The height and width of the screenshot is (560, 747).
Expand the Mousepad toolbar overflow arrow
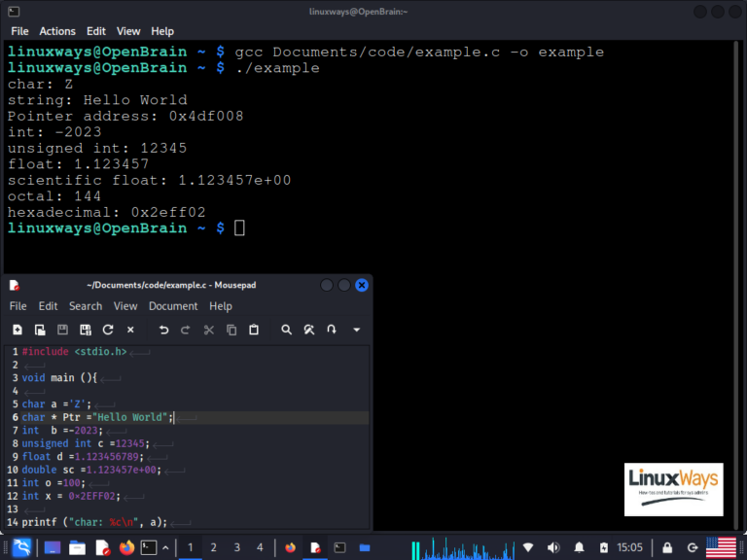(x=357, y=330)
